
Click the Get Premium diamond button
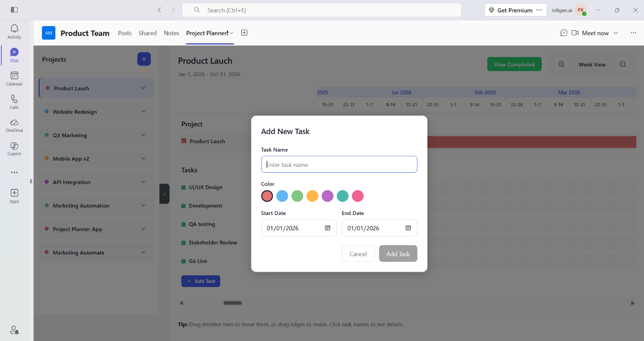coord(510,10)
